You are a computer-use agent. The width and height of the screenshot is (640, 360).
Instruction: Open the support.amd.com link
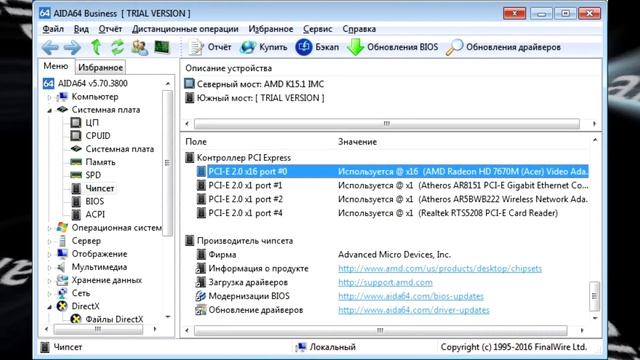point(385,282)
